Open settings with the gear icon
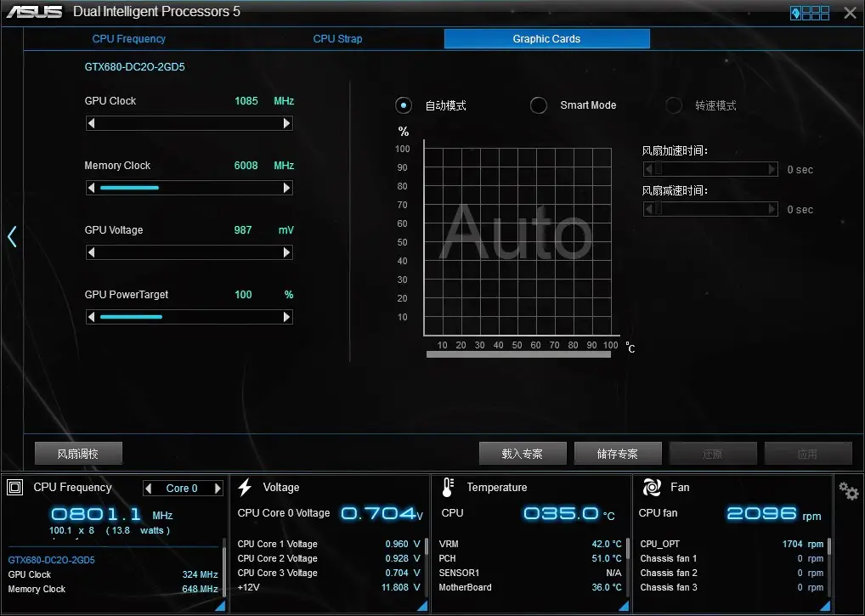The height and width of the screenshot is (616, 865). coord(849,490)
